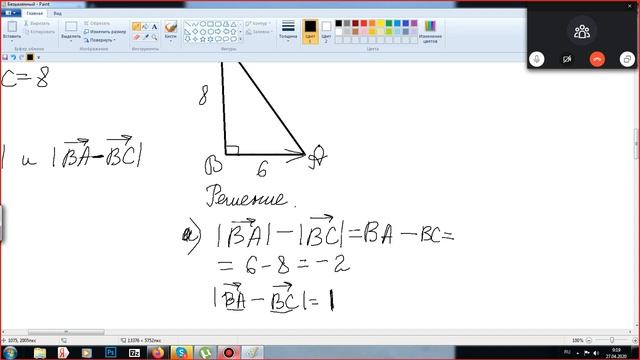Select the Magnifier tool
Image resolution: width=640 pixels, height=360 pixels.
[x=154, y=37]
